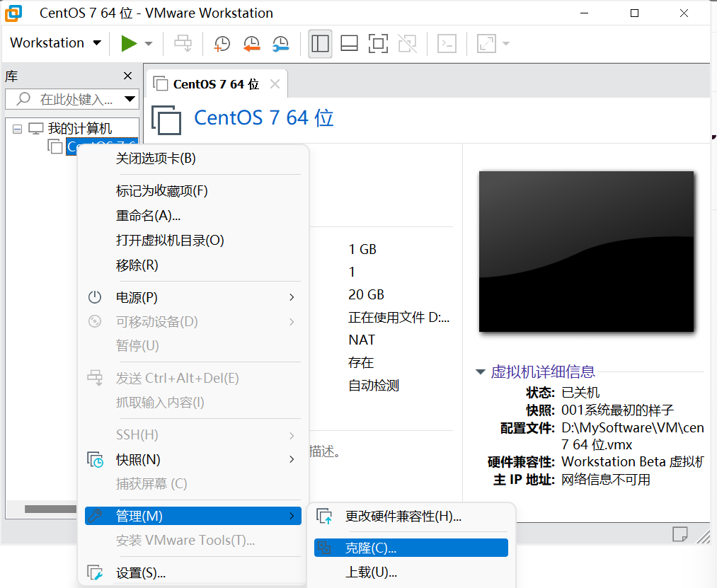This screenshot has width=717, height=588.
Task: Click the VM screen preview thumbnail
Action: 586,251
